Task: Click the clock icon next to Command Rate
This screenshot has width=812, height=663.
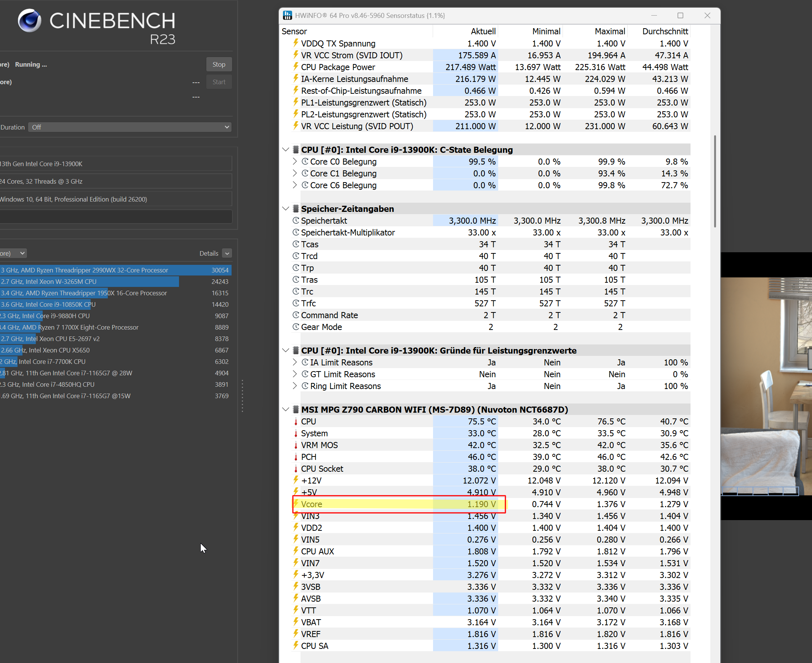Action: [x=296, y=315]
